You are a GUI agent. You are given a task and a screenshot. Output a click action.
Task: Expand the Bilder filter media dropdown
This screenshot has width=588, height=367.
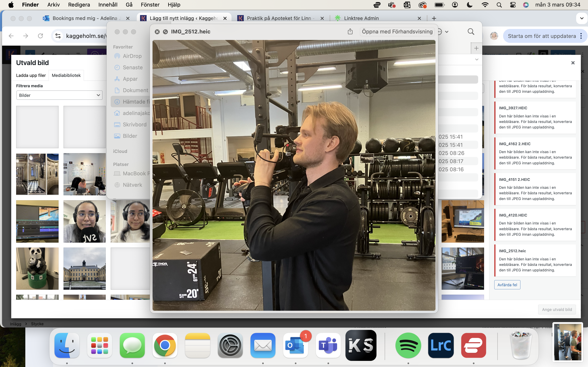coord(59,95)
